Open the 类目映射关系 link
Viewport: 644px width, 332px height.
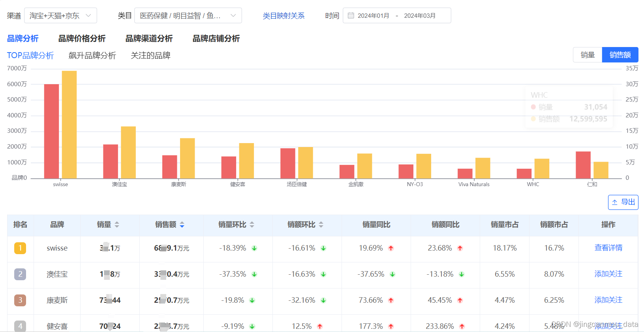click(284, 16)
